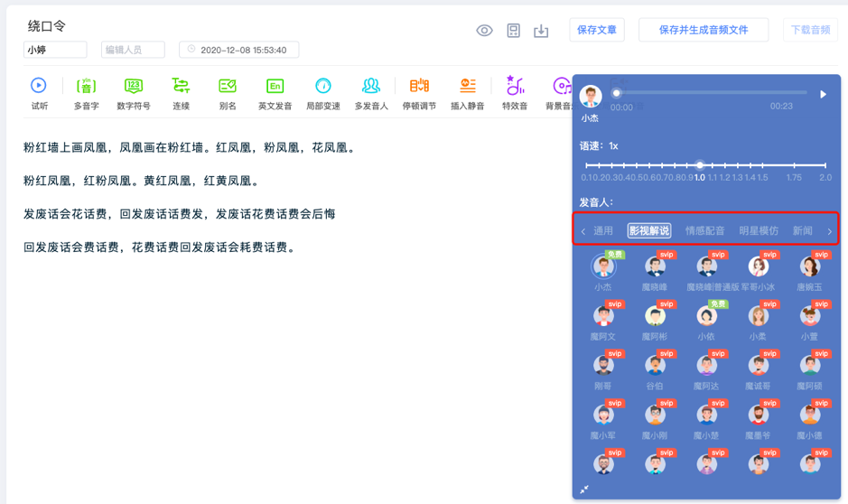The image size is (848, 504).
Task: Click the 编辑人员 editor input field
Action: coord(133,50)
